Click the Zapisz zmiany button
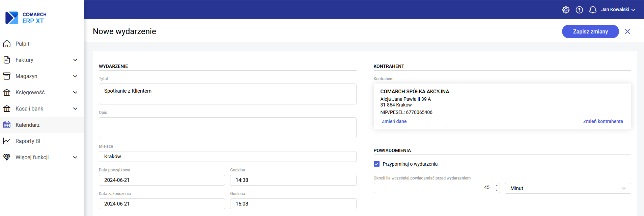 click(590, 31)
